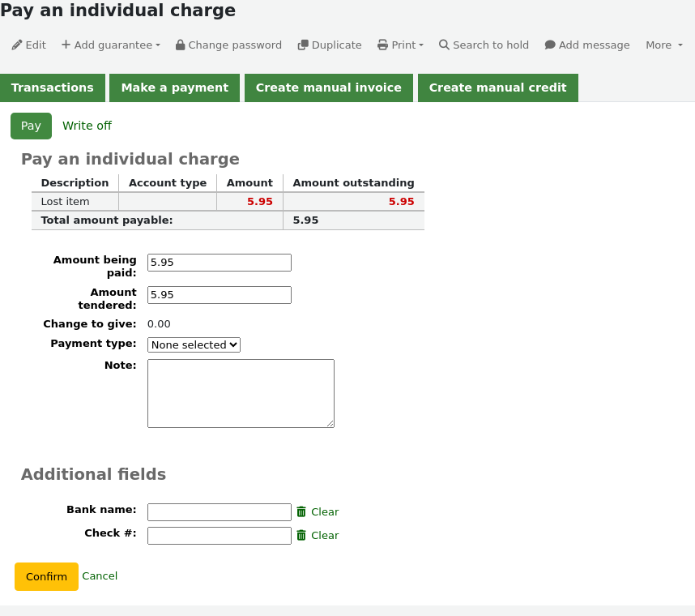Image resolution: width=695 pixels, height=616 pixels.
Task: Click inside the Note text area
Action: pyautogui.click(x=241, y=393)
